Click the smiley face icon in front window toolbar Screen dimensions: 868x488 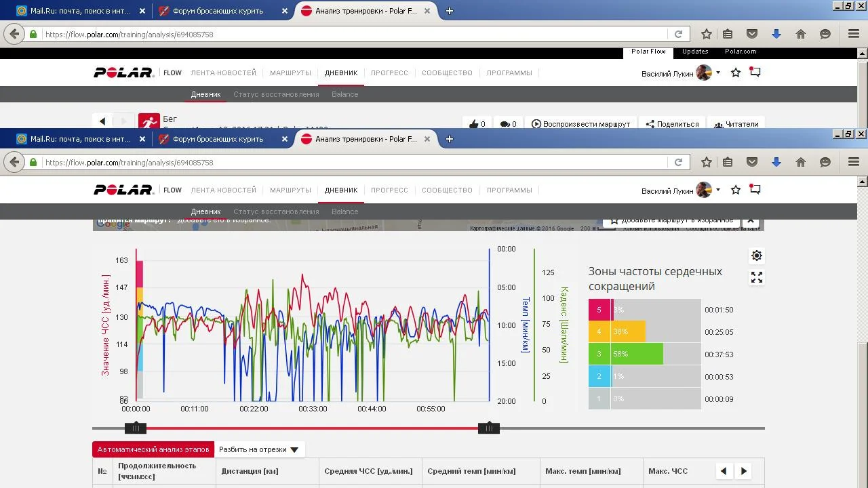coord(825,162)
